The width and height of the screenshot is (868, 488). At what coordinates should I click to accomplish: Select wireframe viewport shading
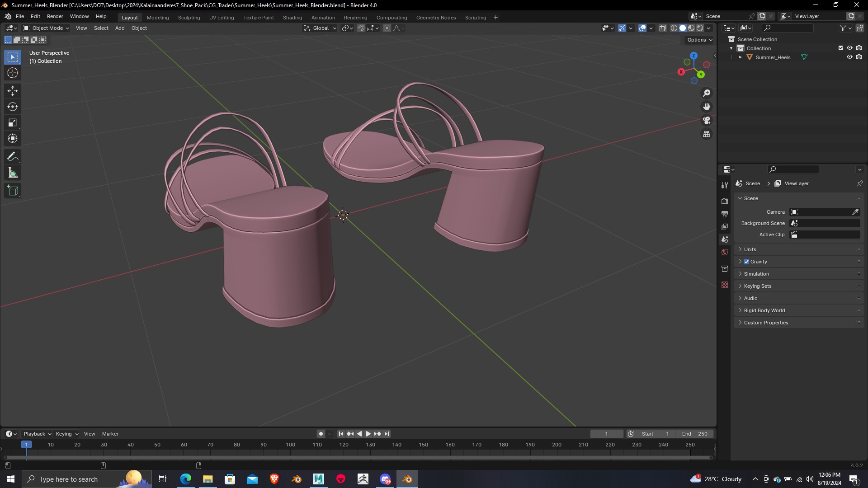click(x=674, y=28)
